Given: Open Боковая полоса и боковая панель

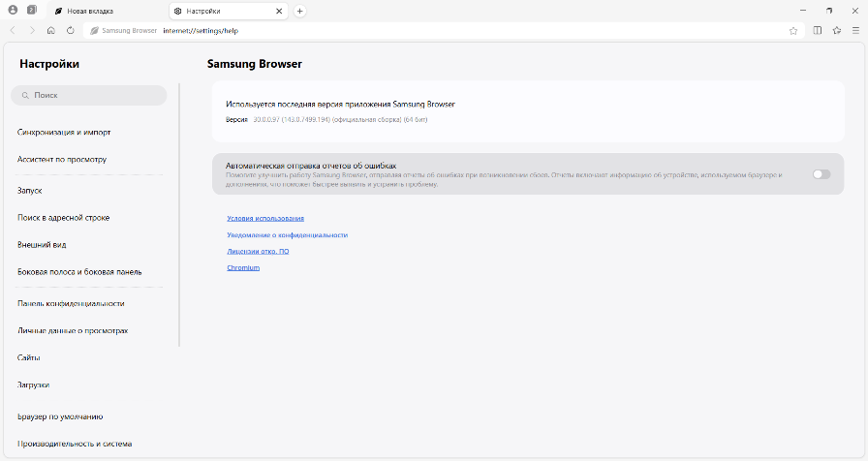Looking at the screenshot, I should click(79, 272).
